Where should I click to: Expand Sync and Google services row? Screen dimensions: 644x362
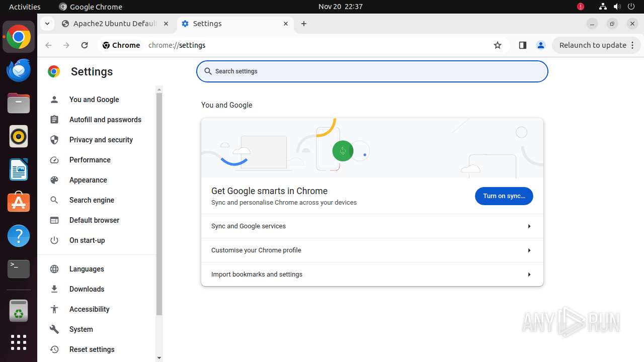click(x=372, y=226)
